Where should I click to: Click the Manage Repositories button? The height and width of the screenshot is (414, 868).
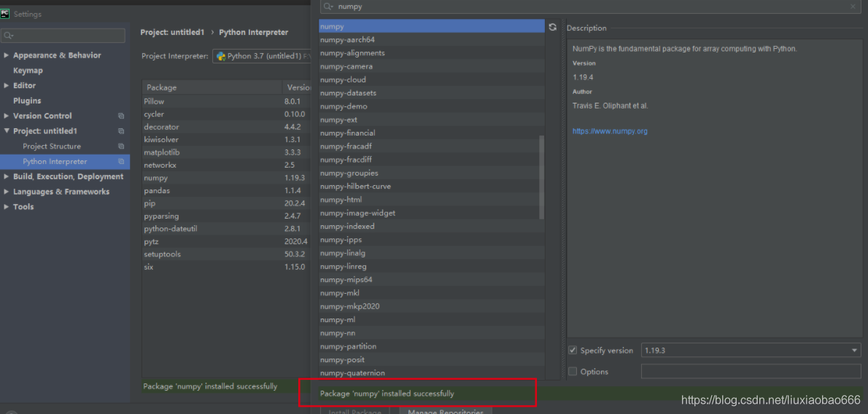coord(446,410)
